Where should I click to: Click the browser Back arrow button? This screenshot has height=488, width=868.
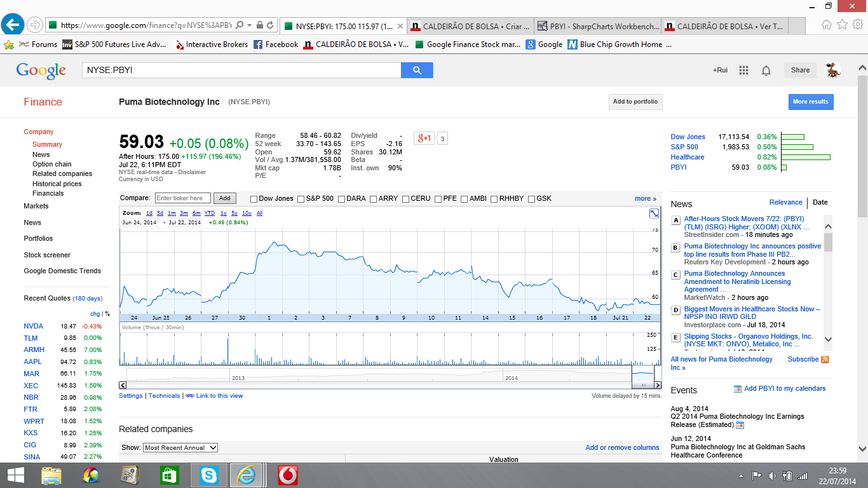(x=13, y=25)
